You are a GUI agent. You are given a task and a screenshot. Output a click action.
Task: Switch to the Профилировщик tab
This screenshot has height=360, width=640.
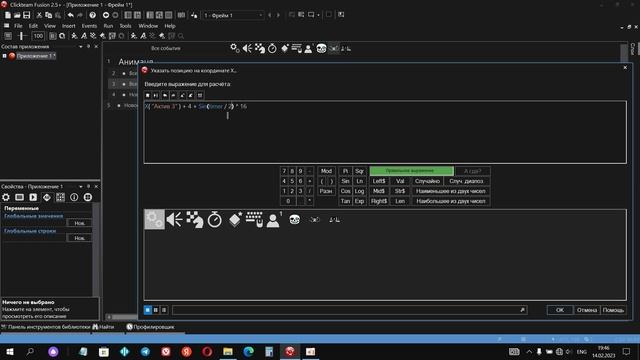150,327
